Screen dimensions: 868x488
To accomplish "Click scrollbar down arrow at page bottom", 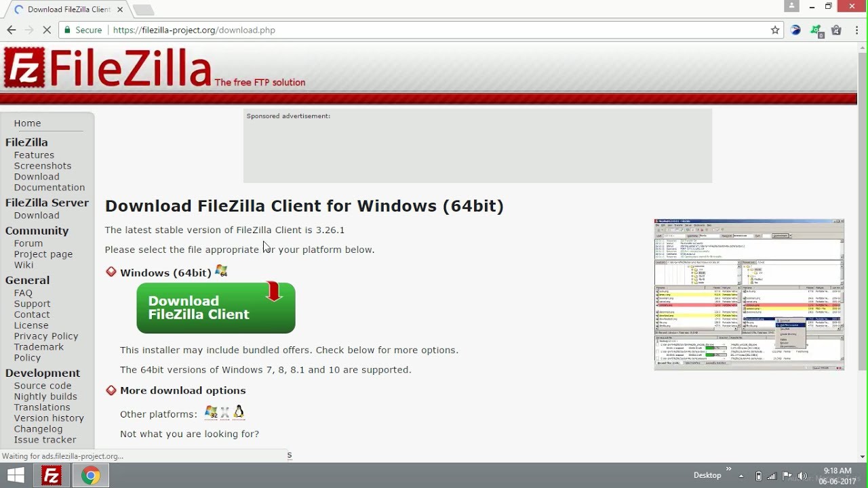I will (863, 457).
